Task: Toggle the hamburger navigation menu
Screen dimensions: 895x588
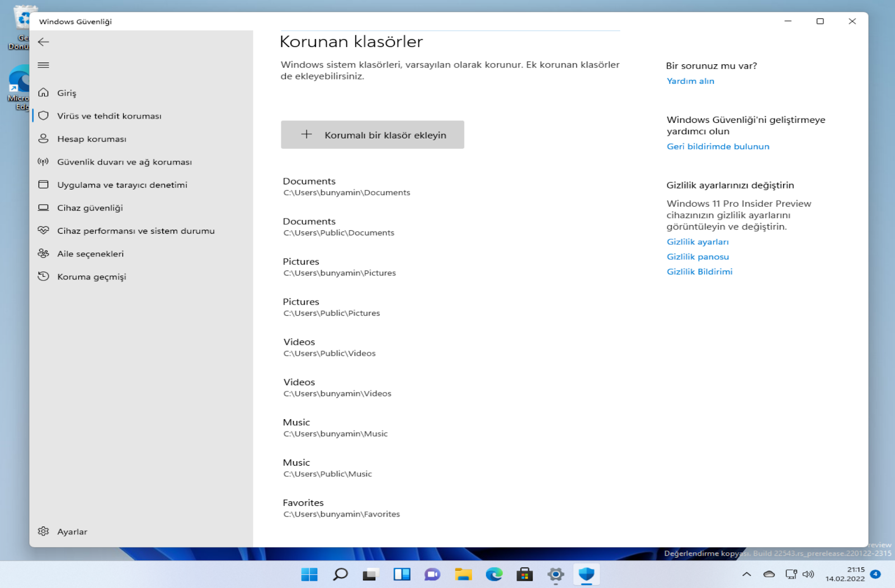Action: pyautogui.click(x=43, y=65)
